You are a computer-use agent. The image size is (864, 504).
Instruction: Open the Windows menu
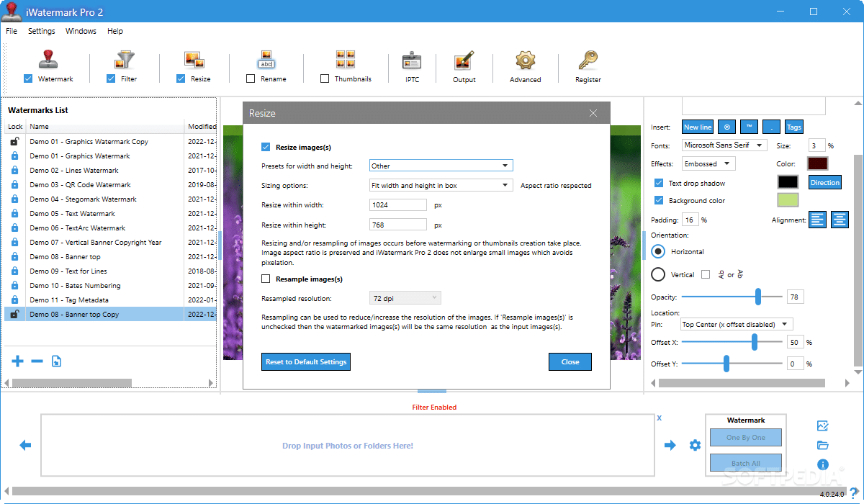[81, 31]
